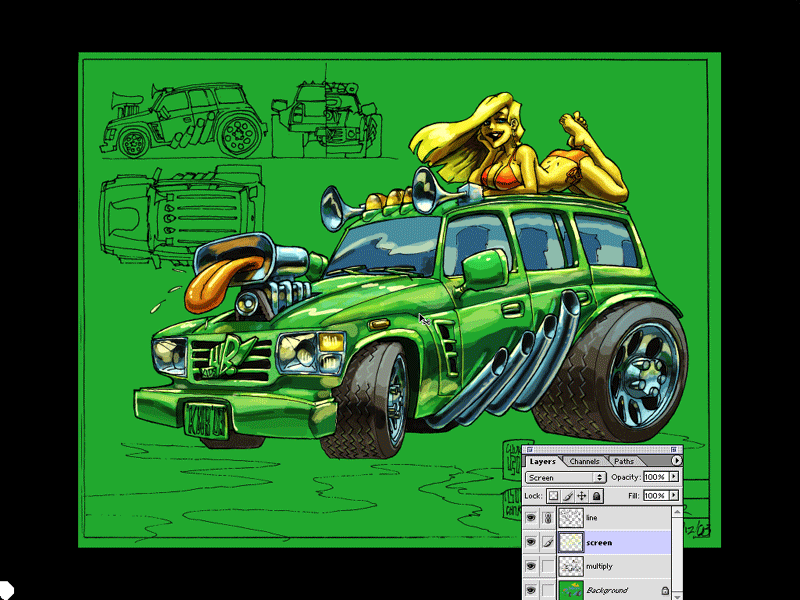Select the line layer thumbnail
Image resolution: width=800 pixels, height=600 pixels.
tap(571, 518)
